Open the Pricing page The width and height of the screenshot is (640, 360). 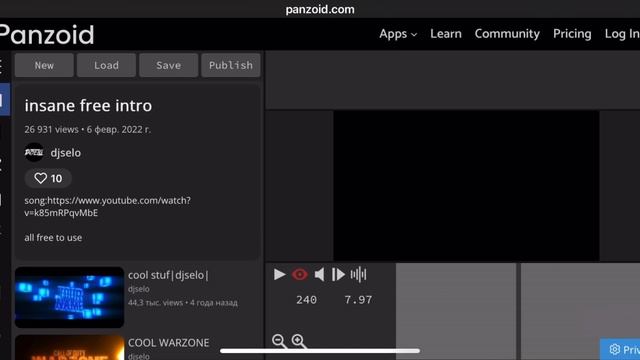[572, 33]
